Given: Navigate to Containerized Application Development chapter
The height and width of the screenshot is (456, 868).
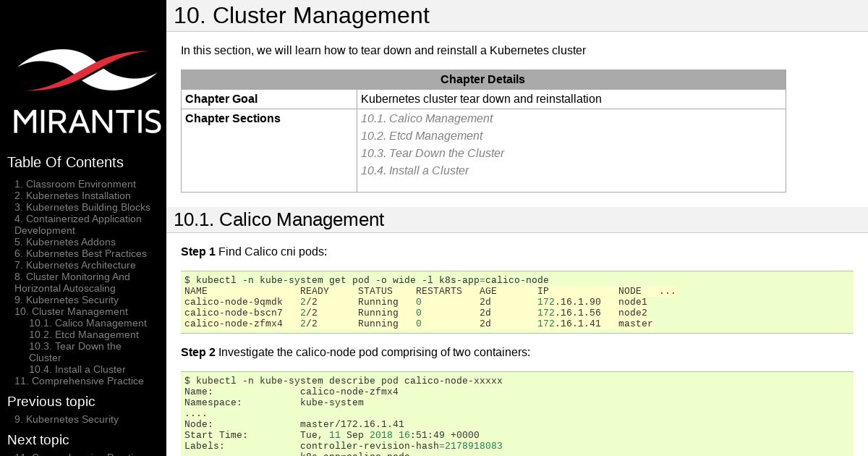Looking at the screenshot, I should 78,224.
